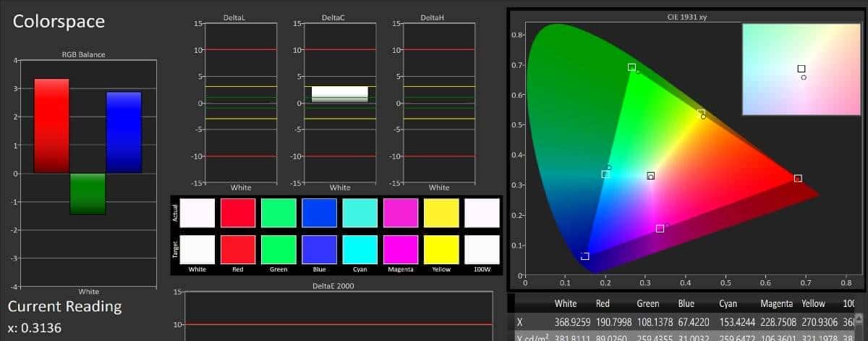Screen dimensions: 868x341
Task: Click the blue primary marker on CIE chart
Action: pos(585,256)
